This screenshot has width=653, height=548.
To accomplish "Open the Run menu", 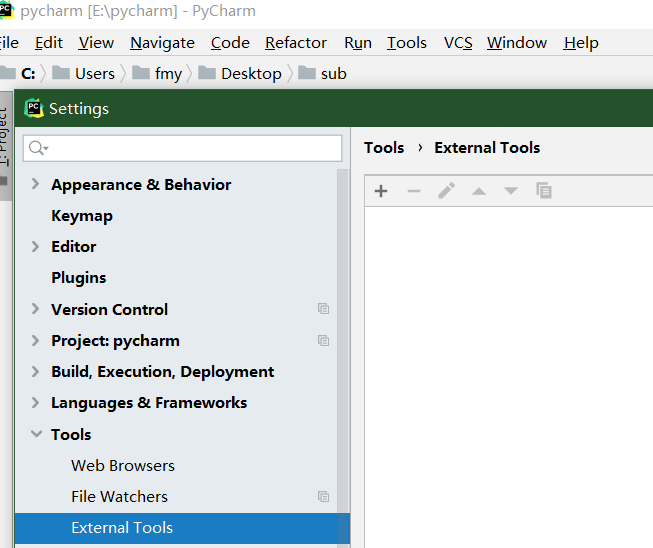I will (358, 42).
